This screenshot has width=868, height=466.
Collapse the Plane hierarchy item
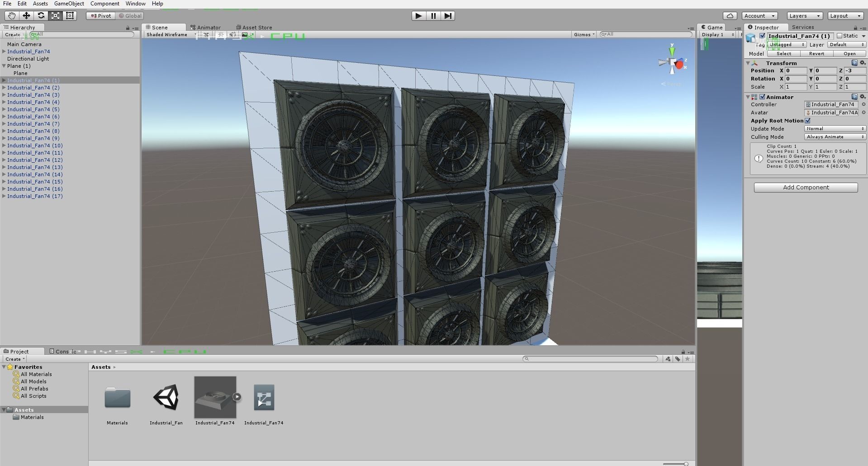pyautogui.click(x=5, y=66)
